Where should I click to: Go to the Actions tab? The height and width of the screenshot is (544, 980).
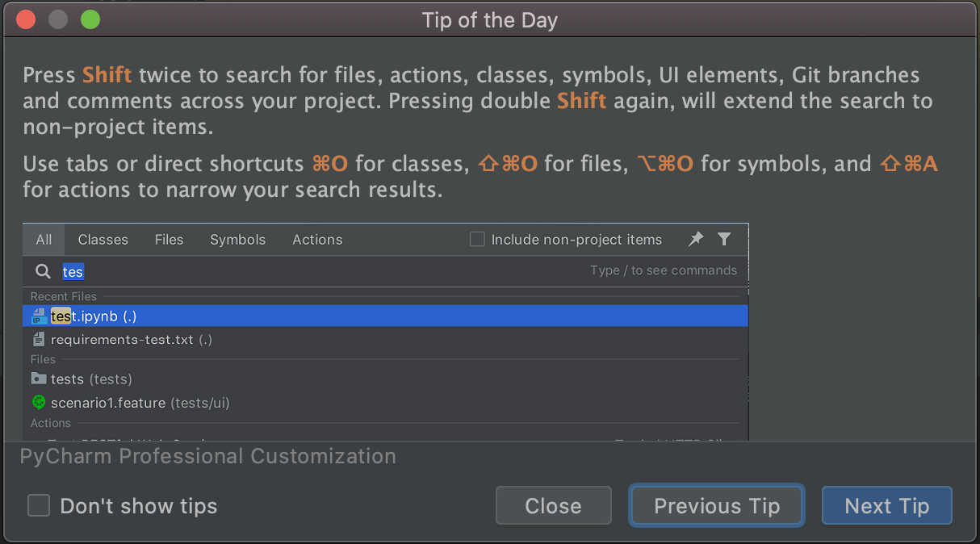317,240
